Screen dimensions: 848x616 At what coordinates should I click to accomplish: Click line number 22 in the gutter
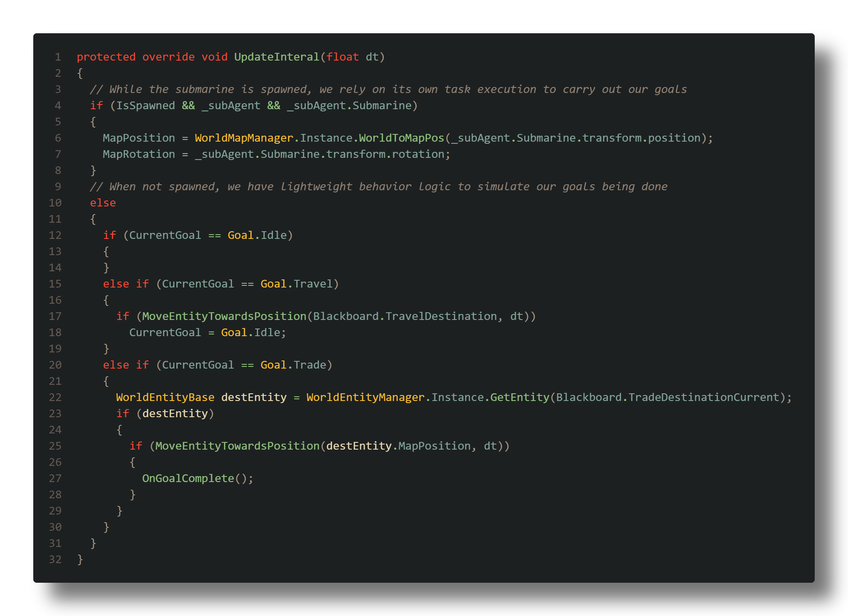coord(55,397)
